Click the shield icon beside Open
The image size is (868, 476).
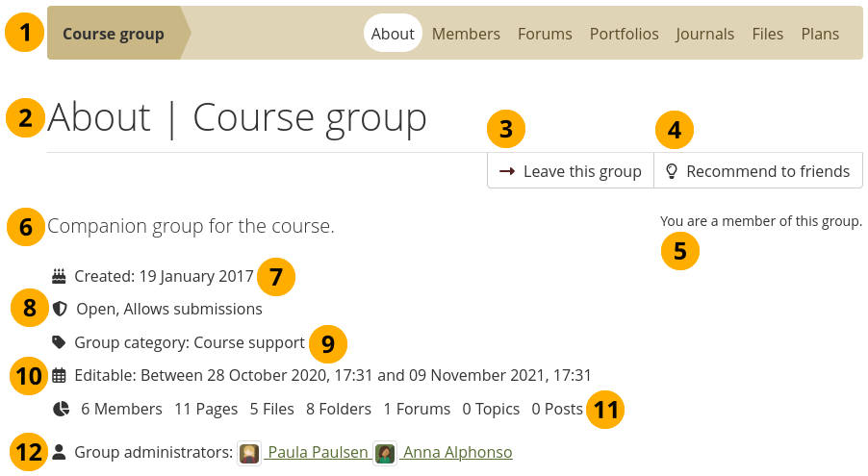pyautogui.click(x=60, y=309)
